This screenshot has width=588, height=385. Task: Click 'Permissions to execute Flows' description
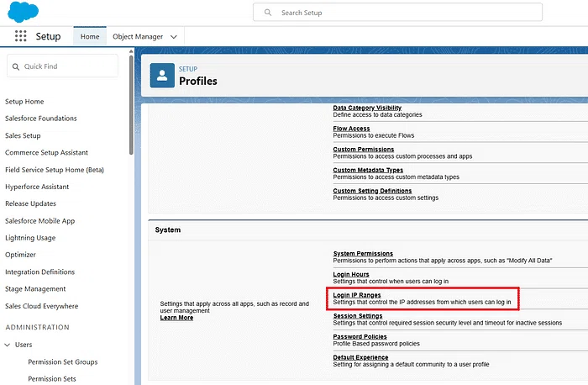point(374,135)
